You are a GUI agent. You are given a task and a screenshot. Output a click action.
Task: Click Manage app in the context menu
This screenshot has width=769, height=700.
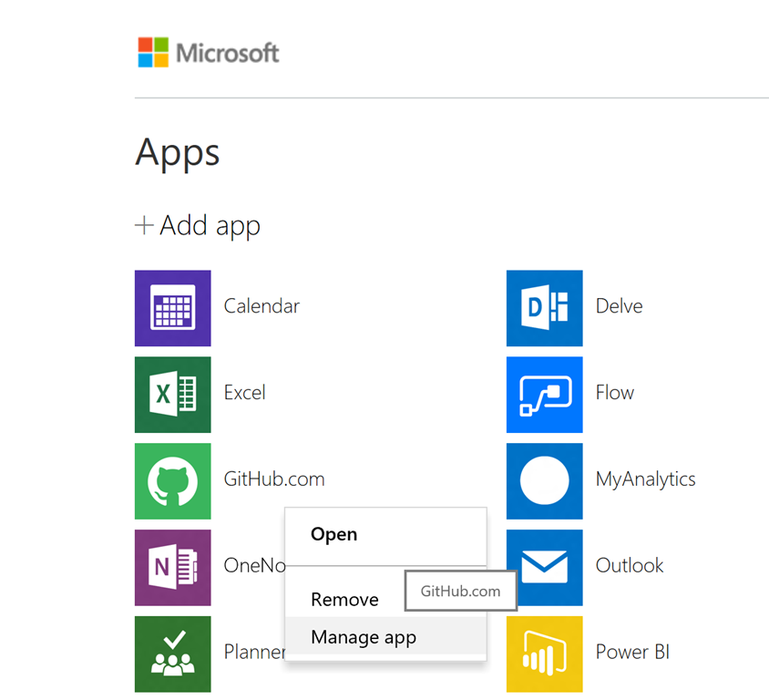[364, 638]
